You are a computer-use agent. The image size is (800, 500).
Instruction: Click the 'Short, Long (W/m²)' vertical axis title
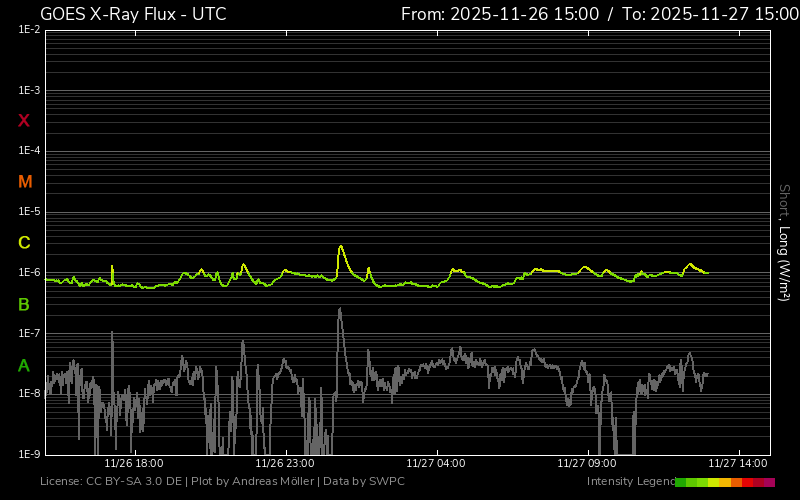pyautogui.click(x=784, y=243)
